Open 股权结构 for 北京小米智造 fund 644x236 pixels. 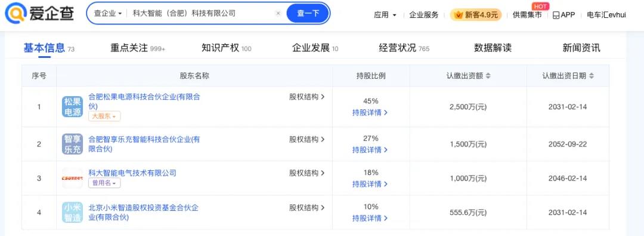click(x=307, y=207)
